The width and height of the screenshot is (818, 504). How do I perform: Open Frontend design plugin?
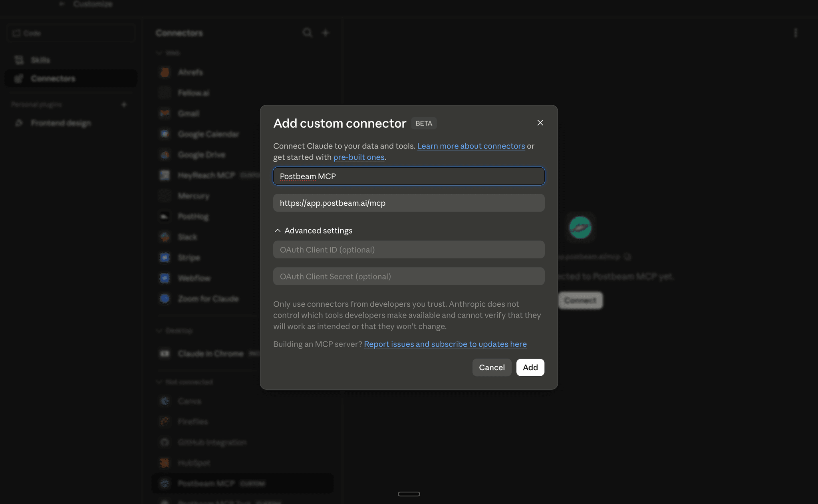point(71,123)
